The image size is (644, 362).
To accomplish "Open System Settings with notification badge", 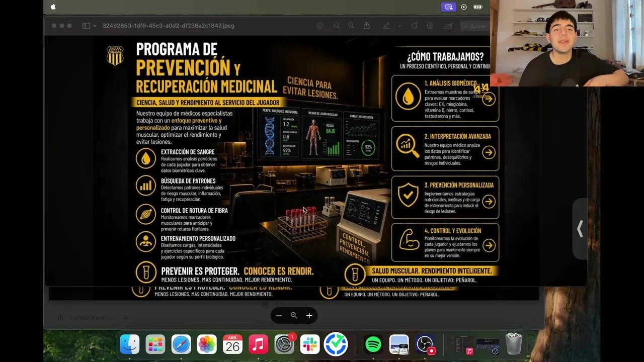I will [284, 344].
